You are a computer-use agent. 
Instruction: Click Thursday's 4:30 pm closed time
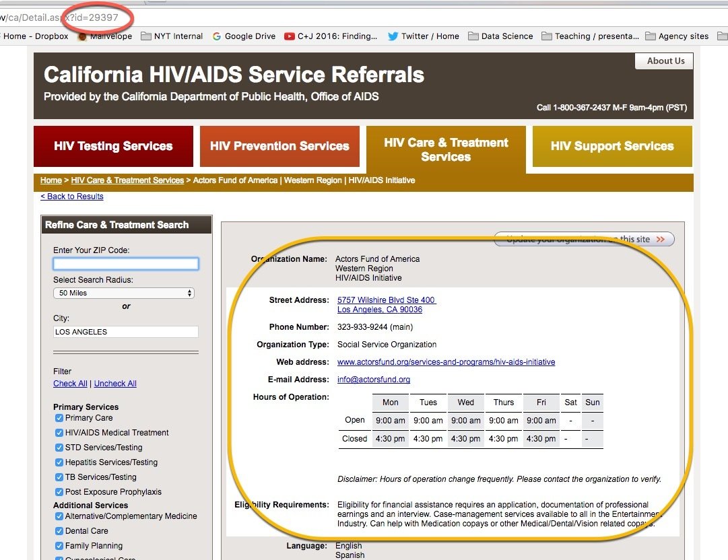(x=503, y=439)
